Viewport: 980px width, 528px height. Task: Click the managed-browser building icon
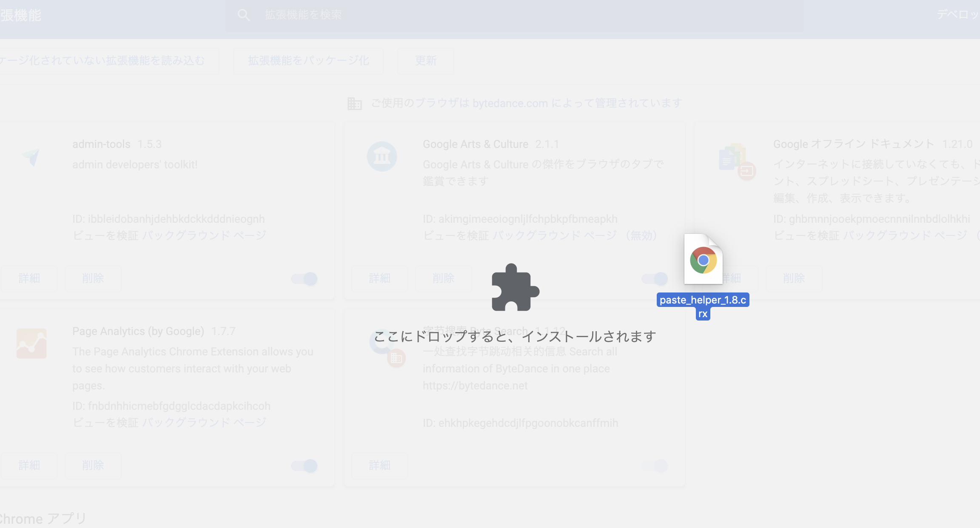click(354, 103)
